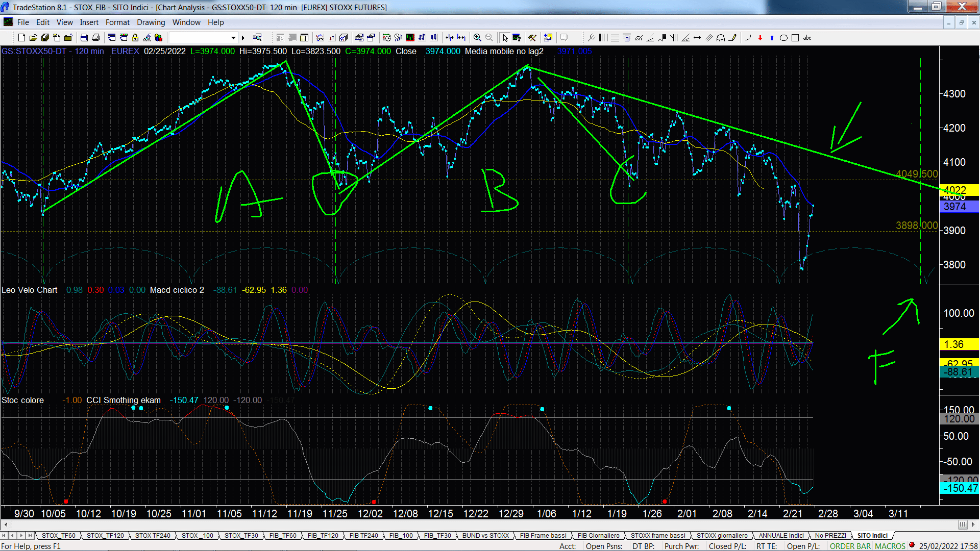Switch to the ANNUALE Indici tab

coord(781,535)
